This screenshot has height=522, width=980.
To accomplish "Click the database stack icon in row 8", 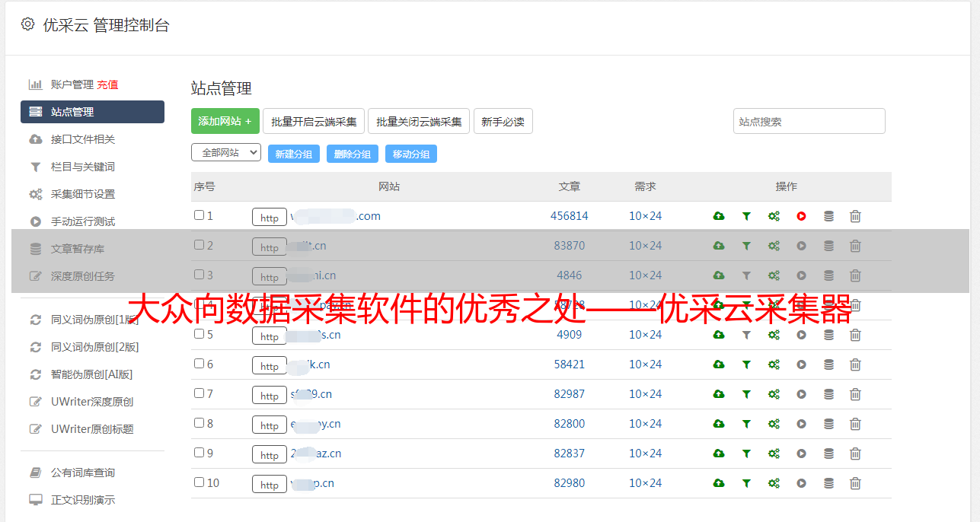I will click(x=828, y=424).
